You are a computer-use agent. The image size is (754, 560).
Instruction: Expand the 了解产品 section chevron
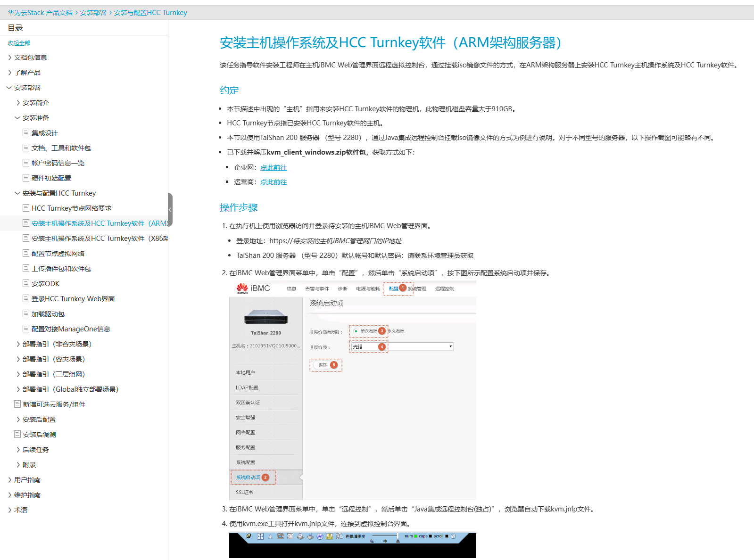10,73
